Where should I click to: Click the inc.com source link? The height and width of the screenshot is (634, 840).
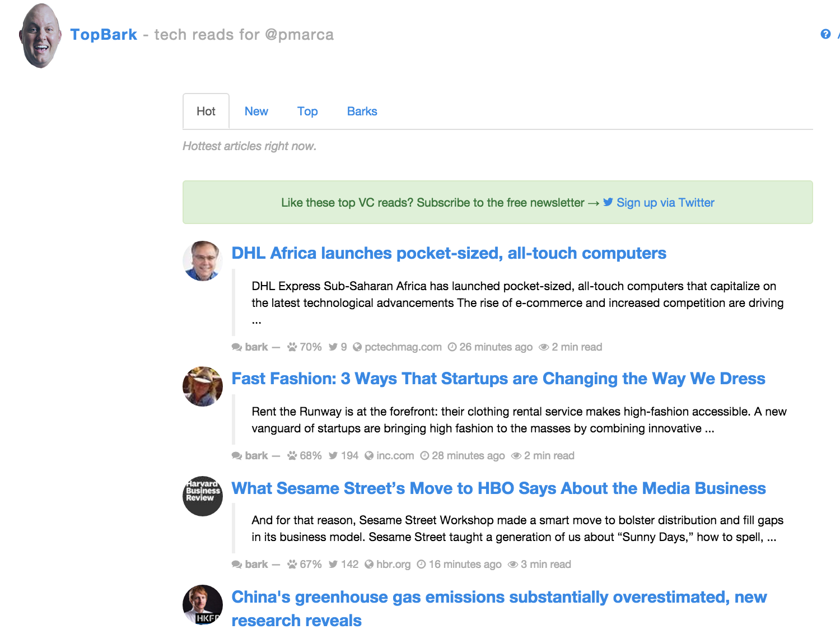click(395, 456)
